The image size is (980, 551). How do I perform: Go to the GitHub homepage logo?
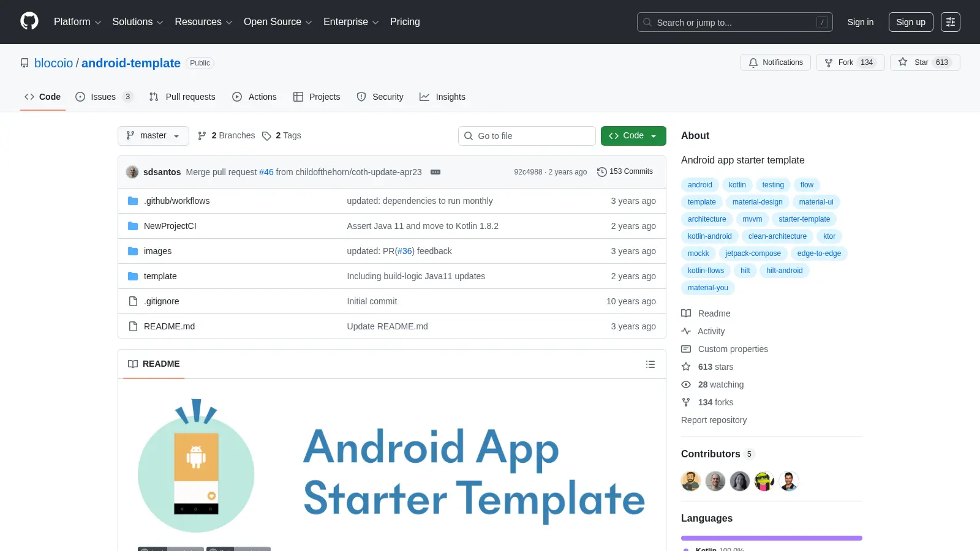pyautogui.click(x=29, y=21)
